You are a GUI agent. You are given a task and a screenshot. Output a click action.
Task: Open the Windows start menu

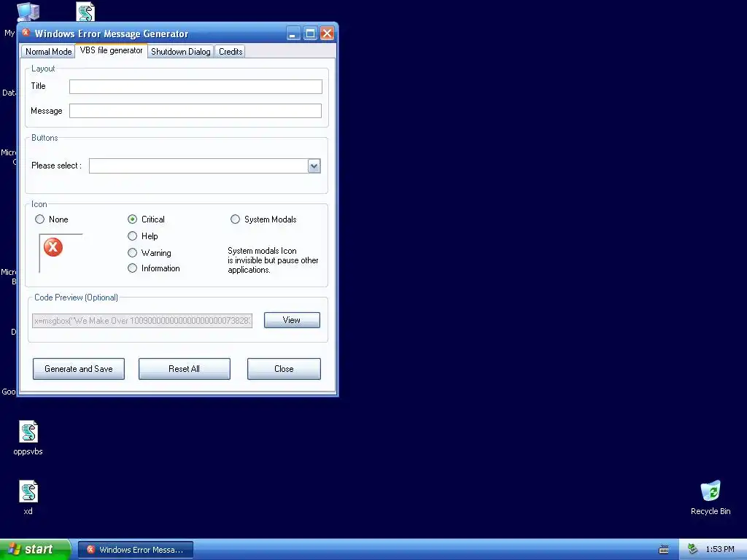click(x=35, y=550)
